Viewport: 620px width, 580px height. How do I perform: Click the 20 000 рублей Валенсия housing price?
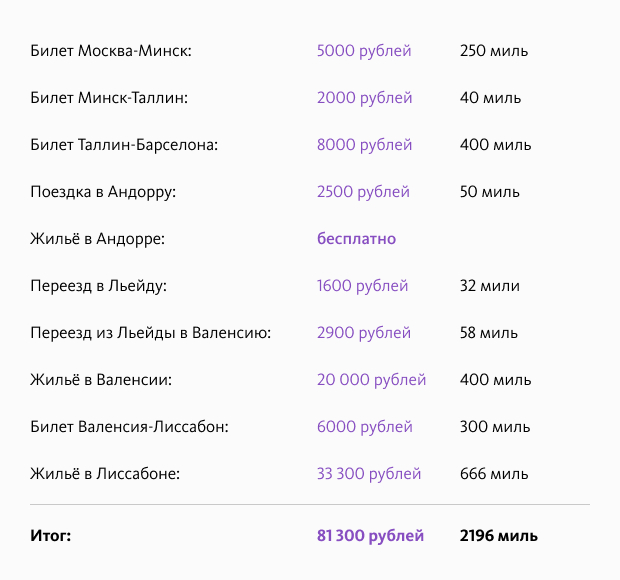[x=371, y=380]
